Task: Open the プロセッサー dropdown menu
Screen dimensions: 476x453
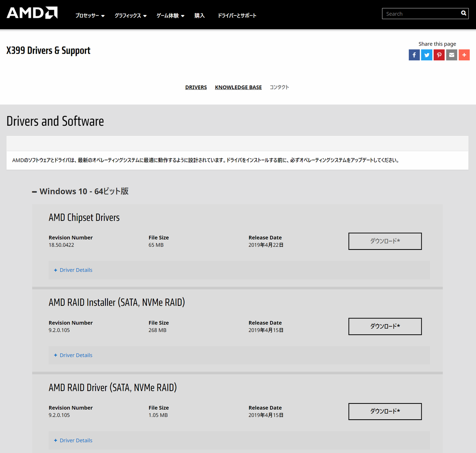Action: [90, 15]
